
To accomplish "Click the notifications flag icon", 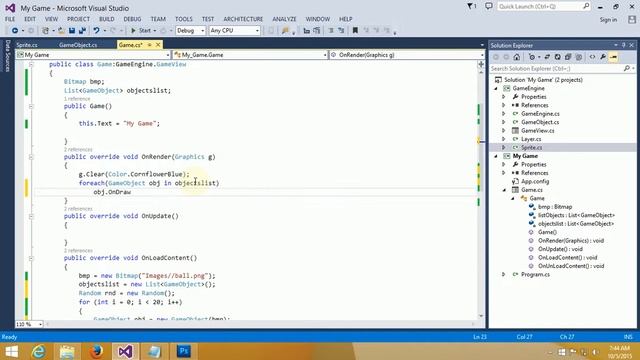I will coord(471,6).
